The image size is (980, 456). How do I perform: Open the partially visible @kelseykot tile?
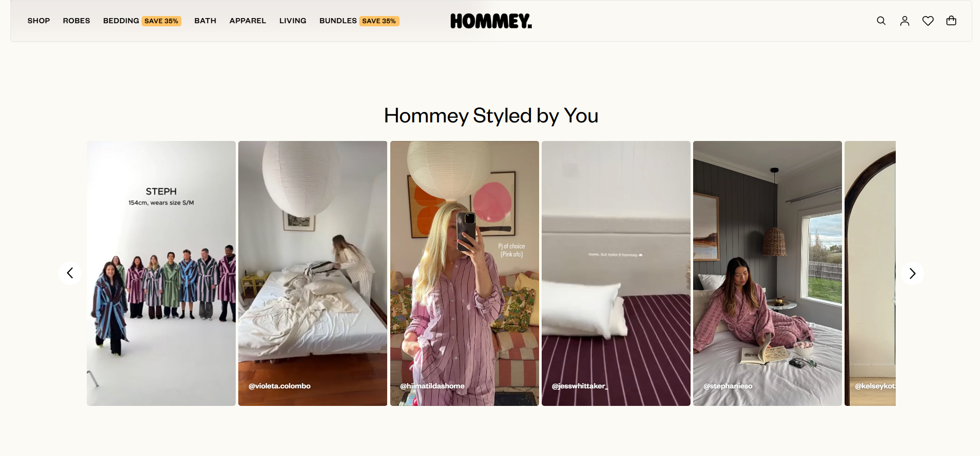coord(870,273)
